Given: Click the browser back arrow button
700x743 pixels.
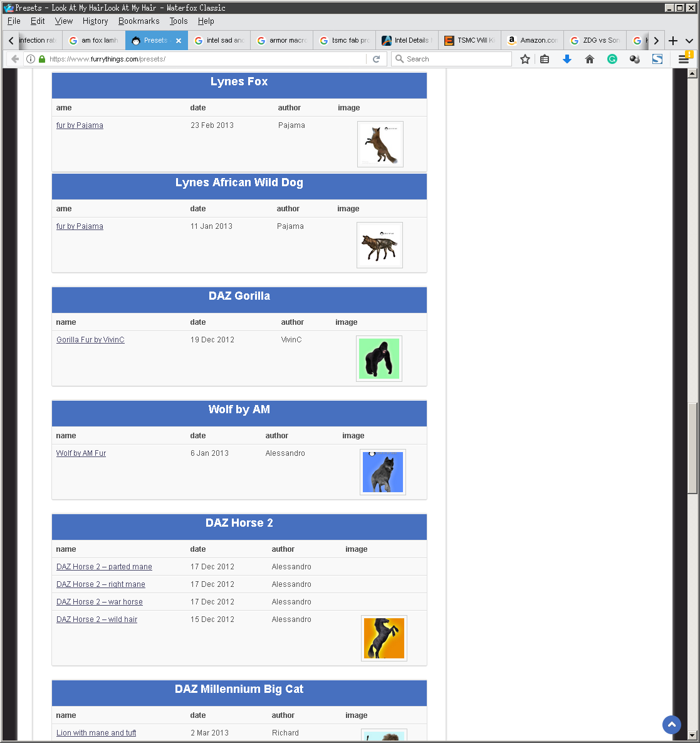Looking at the screenshot, I should click(15, 59).
